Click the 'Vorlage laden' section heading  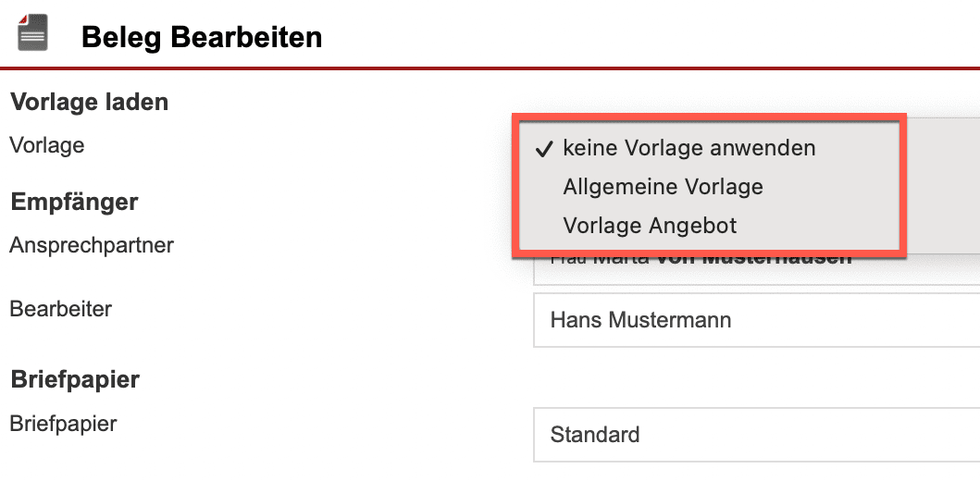(x=89, y=102)
